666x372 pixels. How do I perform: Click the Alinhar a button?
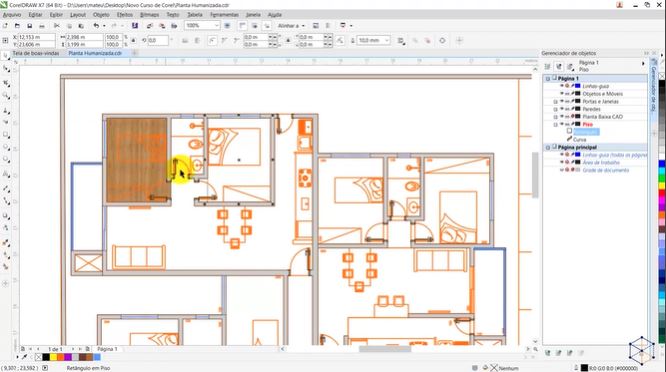[x=291, y=26]
